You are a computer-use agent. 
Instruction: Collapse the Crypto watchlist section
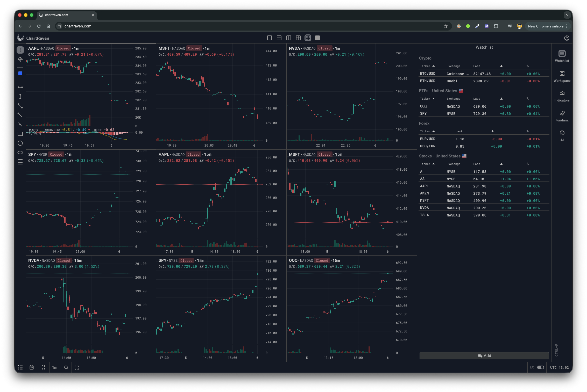[x=425, y=58]
